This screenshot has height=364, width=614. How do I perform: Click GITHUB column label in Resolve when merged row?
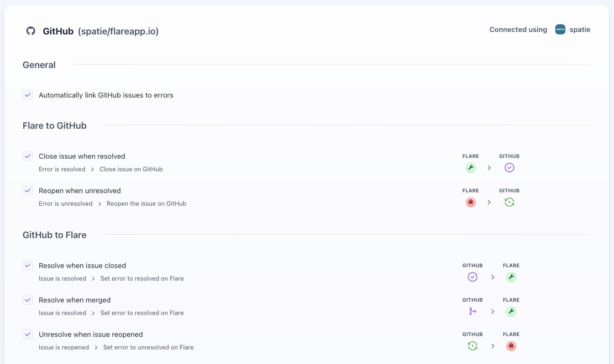coord(473,300)
